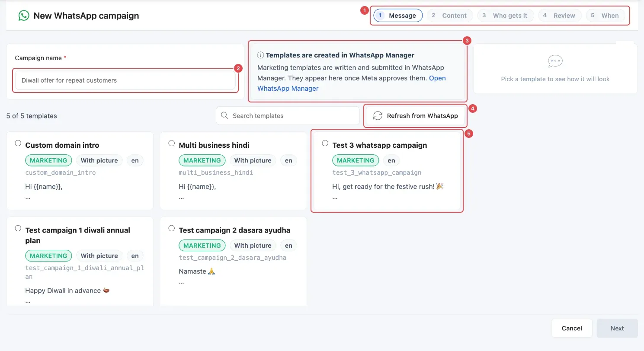
Task: Click the multi_business_hindi template ID text
Action: click(x=216, y=172)
